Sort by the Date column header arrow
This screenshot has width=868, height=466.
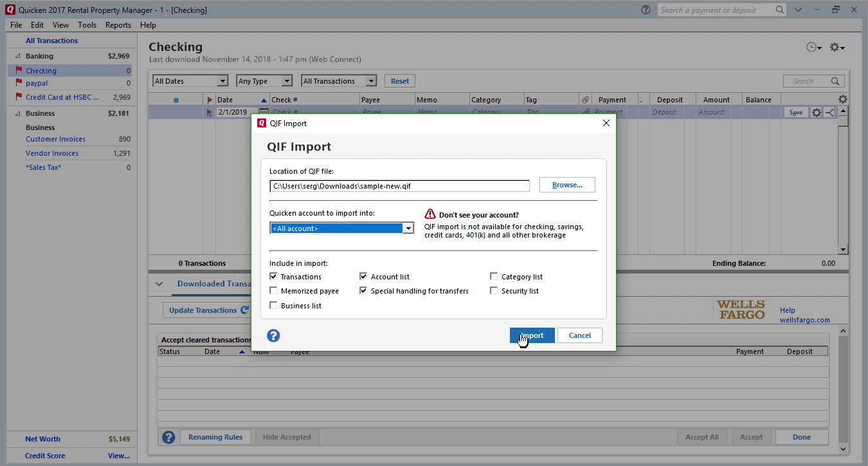[263, 100]
